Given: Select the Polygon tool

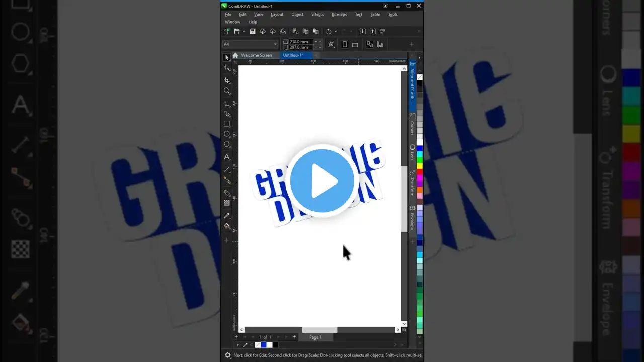Looking at the screenshot, I should [x=227, y=144].
